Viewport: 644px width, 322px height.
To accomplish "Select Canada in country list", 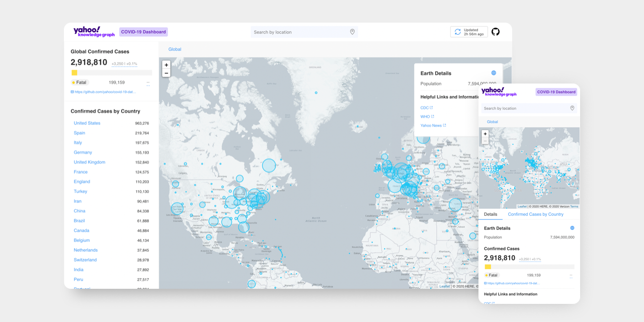I will coord(82,230).
